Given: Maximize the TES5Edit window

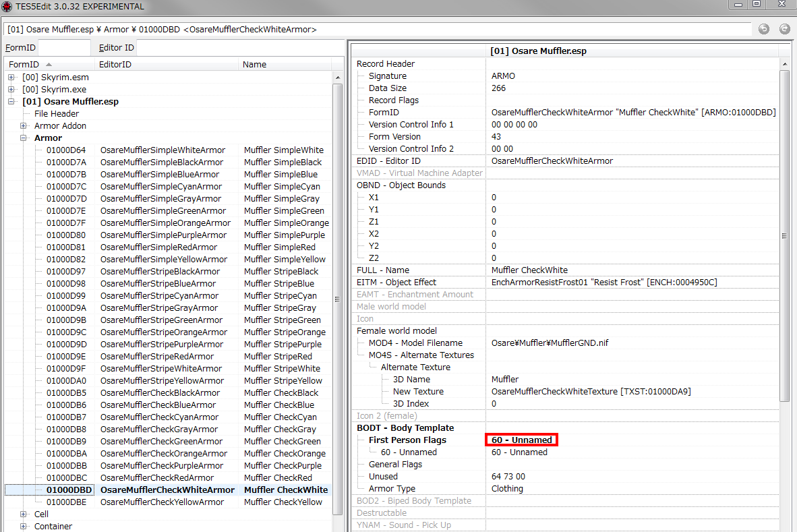Looking at the screenshot, I should 757,4.
